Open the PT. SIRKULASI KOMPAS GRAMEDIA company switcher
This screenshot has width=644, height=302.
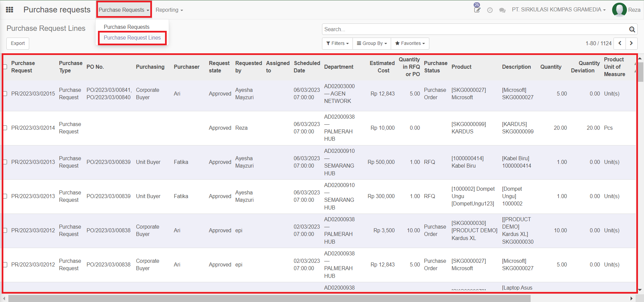pos(558,10)
